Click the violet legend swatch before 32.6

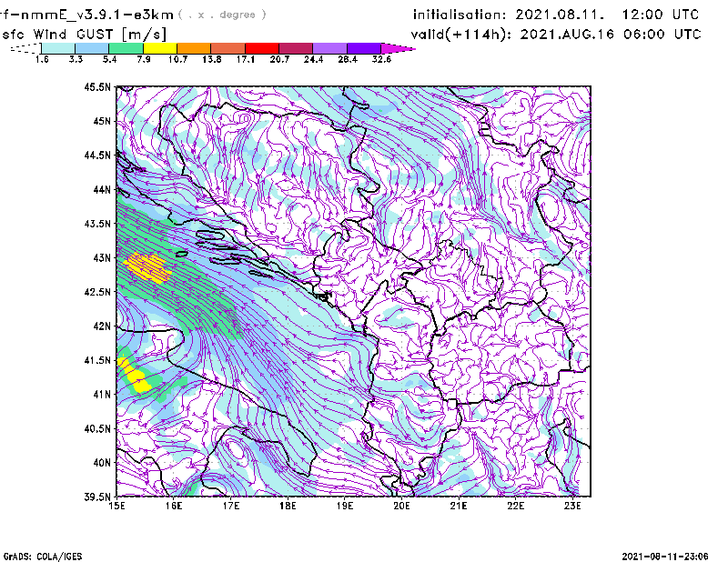click(x=364, y=47)
